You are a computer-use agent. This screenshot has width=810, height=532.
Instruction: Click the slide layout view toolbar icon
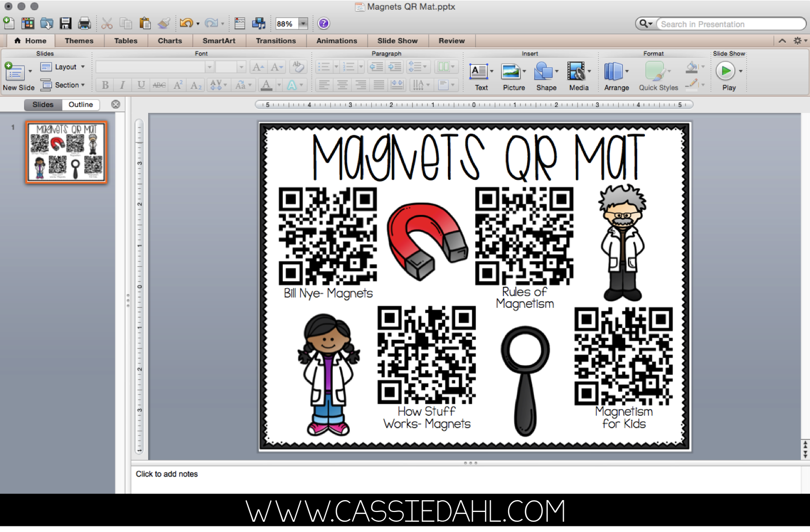pos(240,23)
